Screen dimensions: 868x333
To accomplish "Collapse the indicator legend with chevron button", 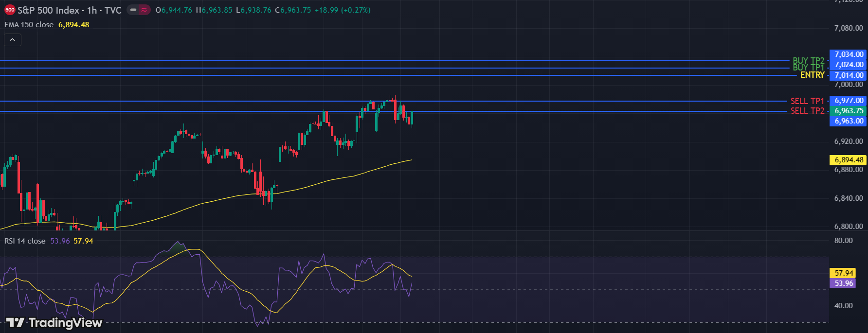I will (x=13, y=40).
